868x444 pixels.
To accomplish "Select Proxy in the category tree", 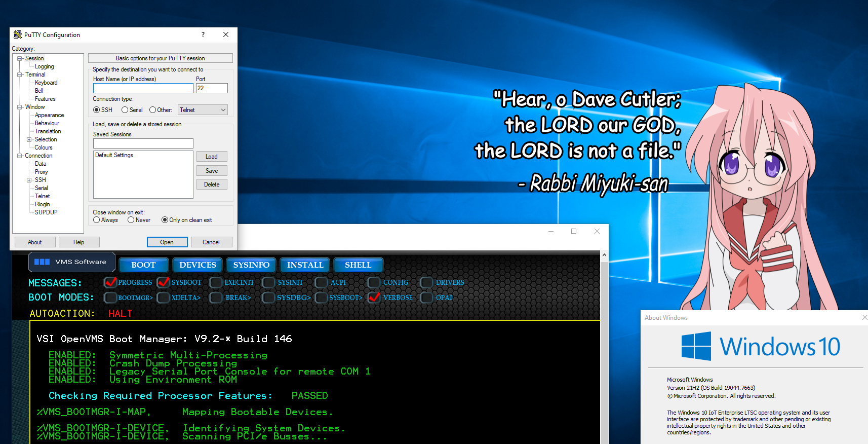I will [x=41, y=172].
